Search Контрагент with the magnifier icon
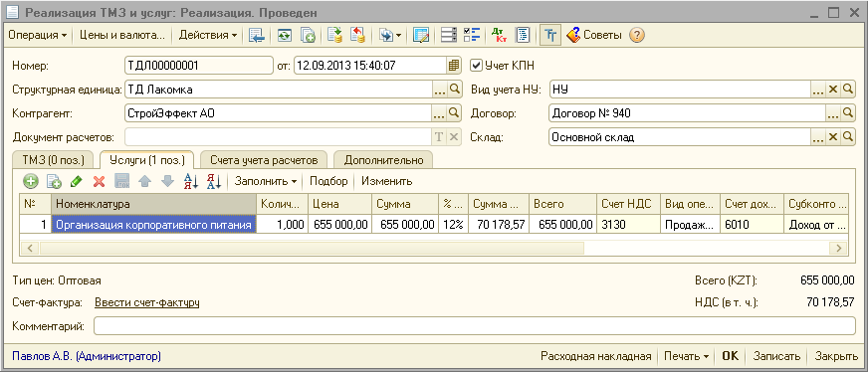Viewport: 868px width, 372px height. pyautogui.click(x=453, y=113)
